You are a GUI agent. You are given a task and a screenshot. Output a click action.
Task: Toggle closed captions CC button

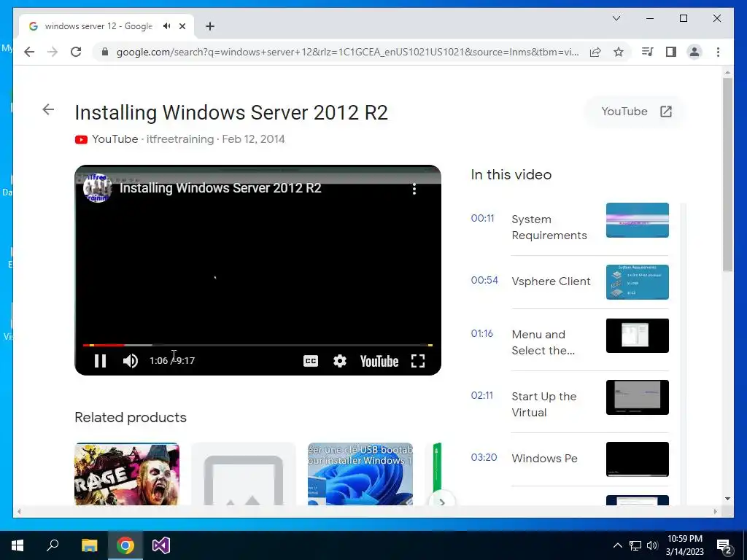(x=311, y=361)
